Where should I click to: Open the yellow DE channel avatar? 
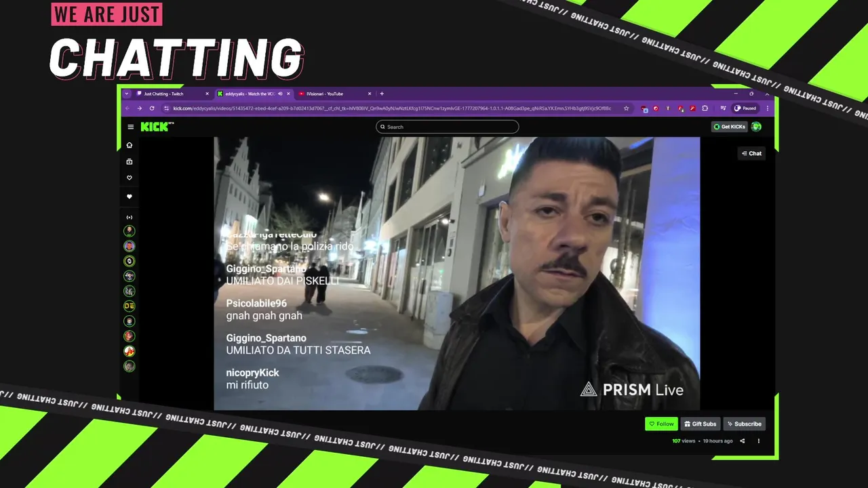130,306
